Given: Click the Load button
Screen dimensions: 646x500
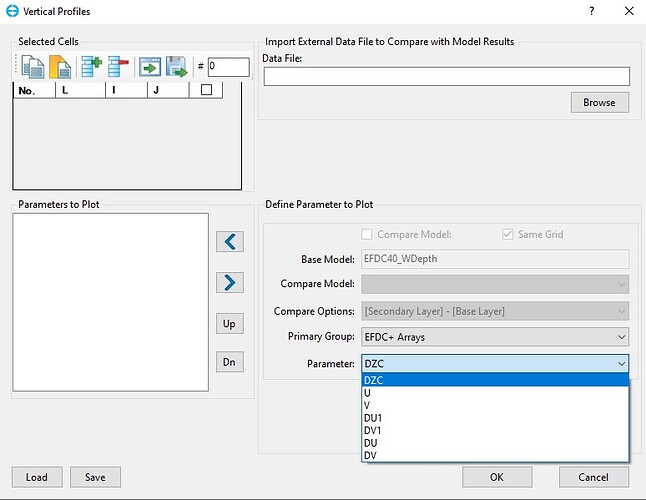Looking at the screenshot, I should point(37,477).
